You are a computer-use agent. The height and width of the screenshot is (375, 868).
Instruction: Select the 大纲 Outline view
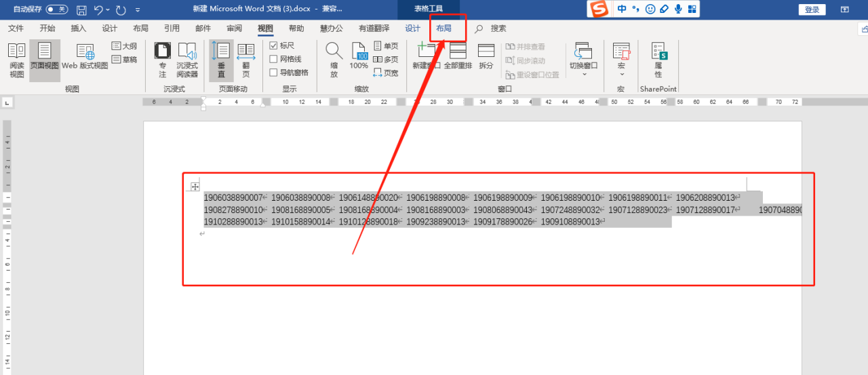(x=125, y=46)
